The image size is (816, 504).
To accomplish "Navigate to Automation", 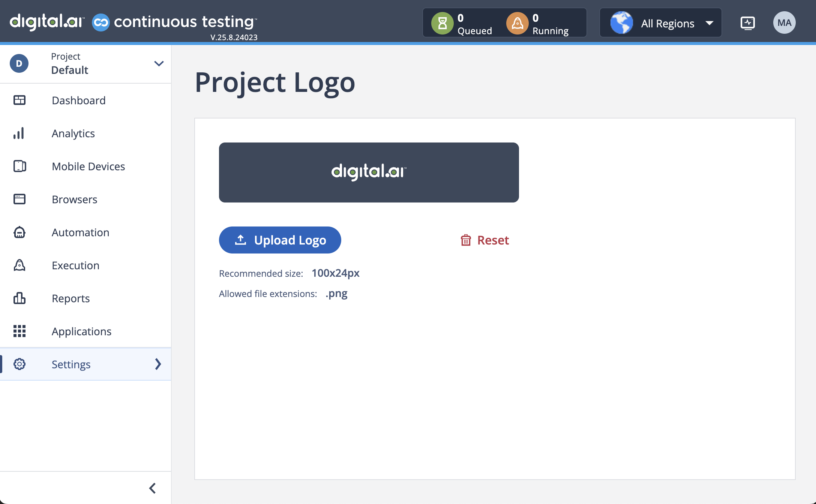I will [x=85, y=232].
